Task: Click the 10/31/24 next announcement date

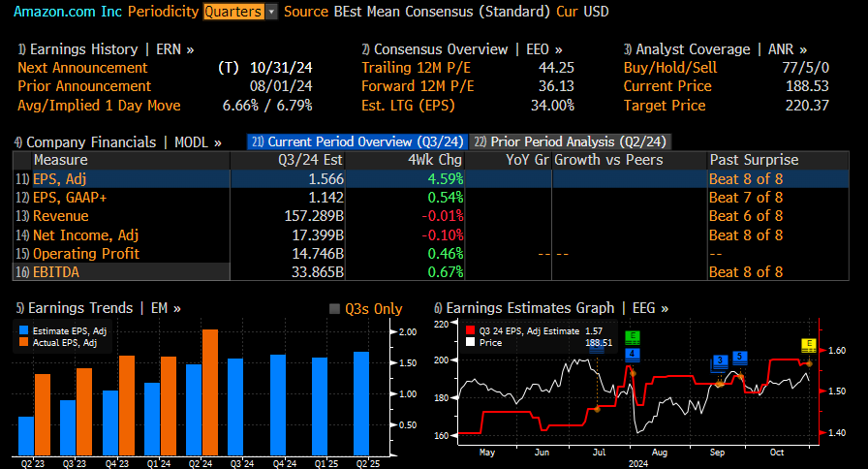Action: click(281, 68)
